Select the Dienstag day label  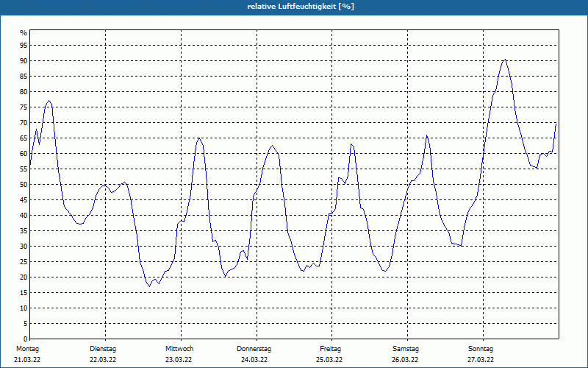click(103, 349)
